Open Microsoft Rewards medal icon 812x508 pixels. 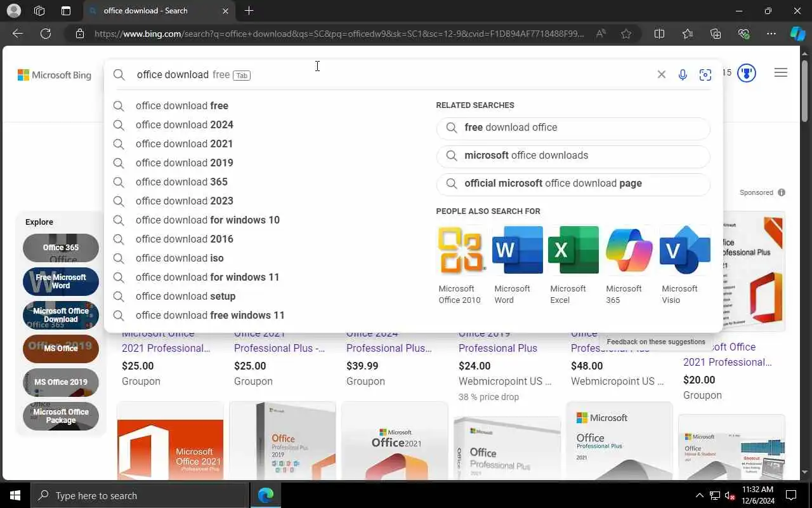point(747,72)
